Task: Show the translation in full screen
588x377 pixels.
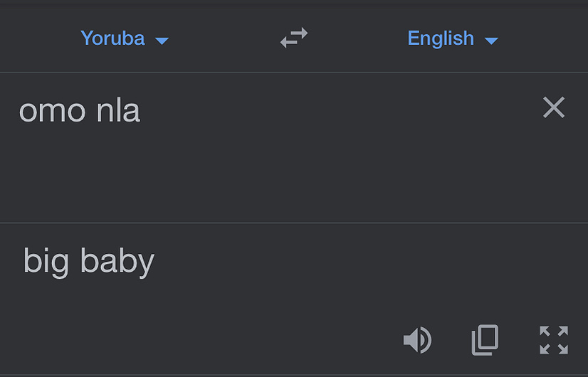Action: point(554,340)
